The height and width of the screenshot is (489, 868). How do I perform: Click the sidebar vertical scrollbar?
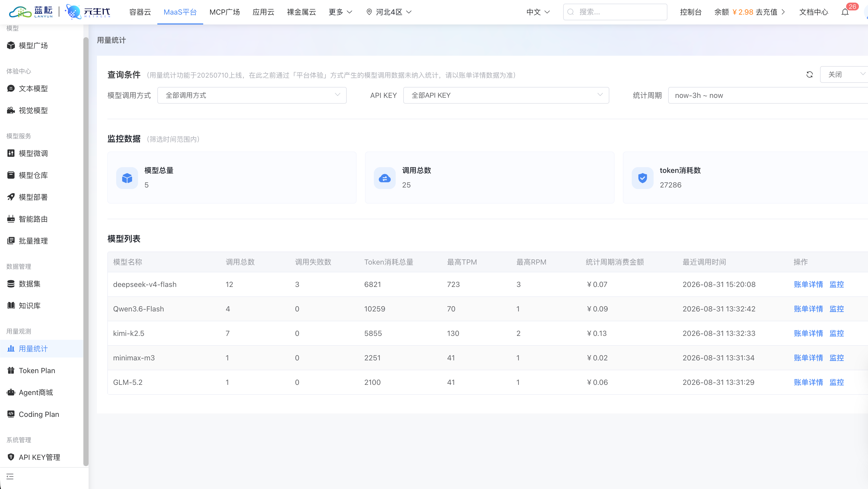(86, 251)
